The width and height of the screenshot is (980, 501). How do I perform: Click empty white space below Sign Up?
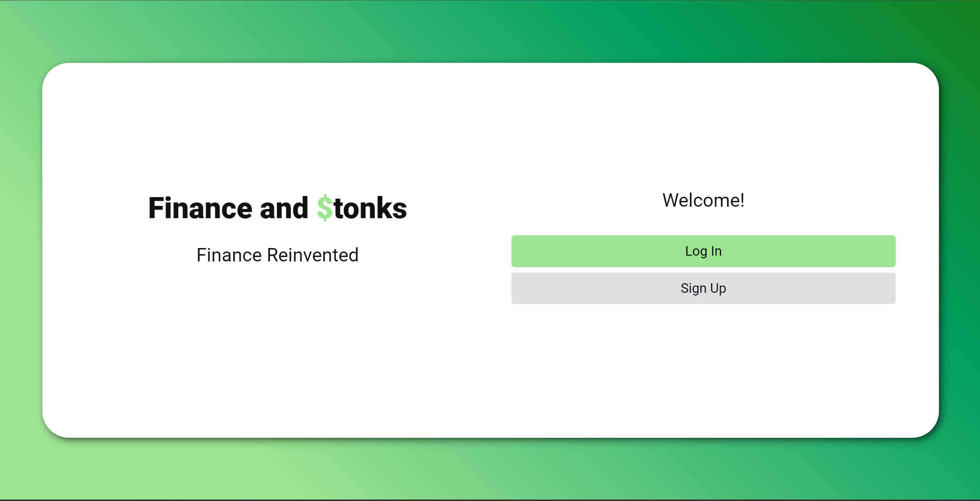click(703, 364)
